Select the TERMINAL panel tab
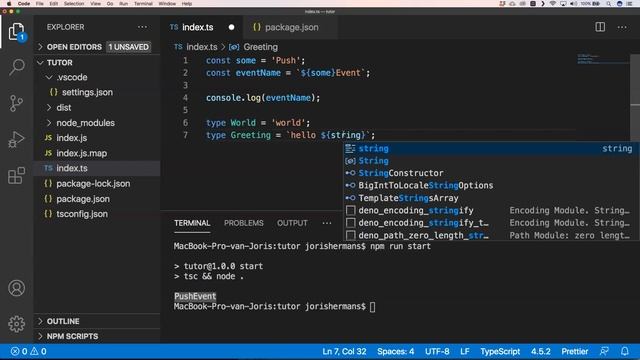This screenshot has height=360, width=640. point(192,223)
